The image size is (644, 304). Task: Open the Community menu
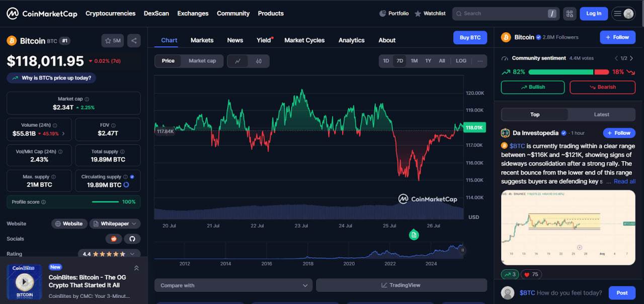tap(233, 14)
